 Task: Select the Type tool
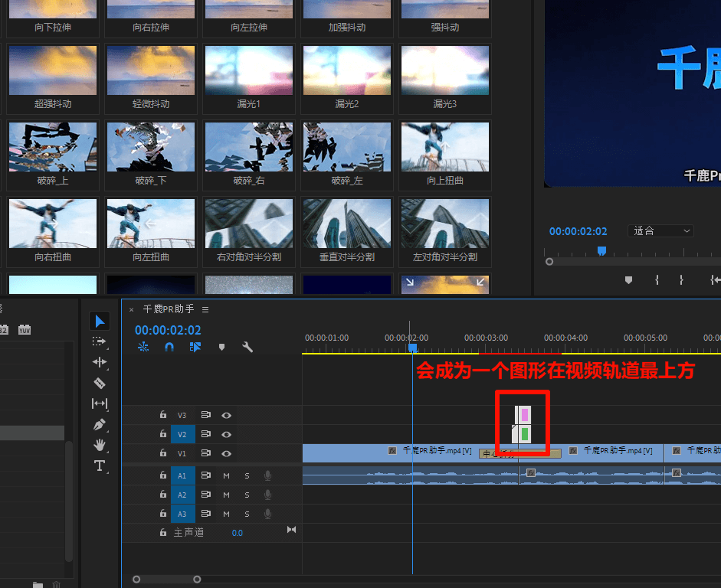tap(100, 465)
